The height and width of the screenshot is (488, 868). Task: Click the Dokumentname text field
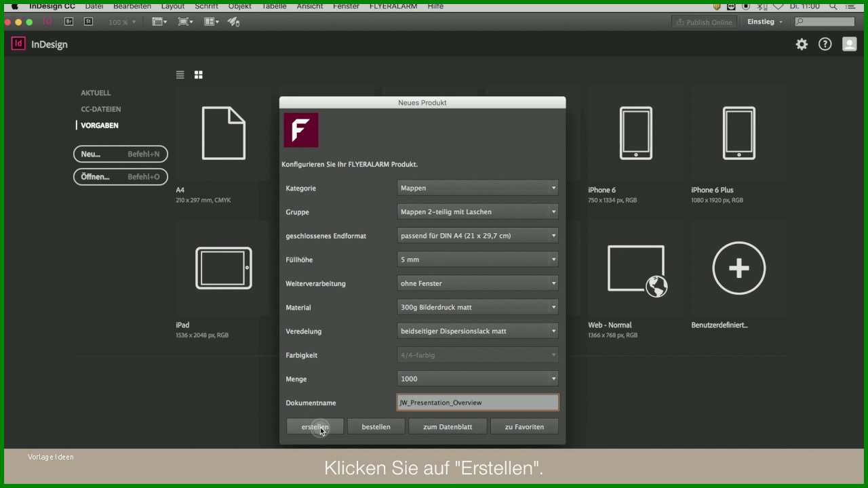click(477, 403)
